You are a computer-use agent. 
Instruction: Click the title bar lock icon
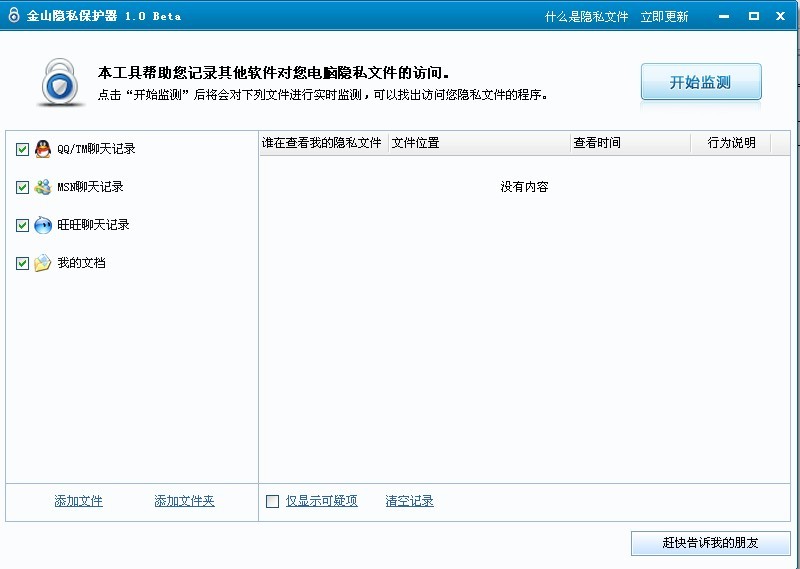click(14, 15)
